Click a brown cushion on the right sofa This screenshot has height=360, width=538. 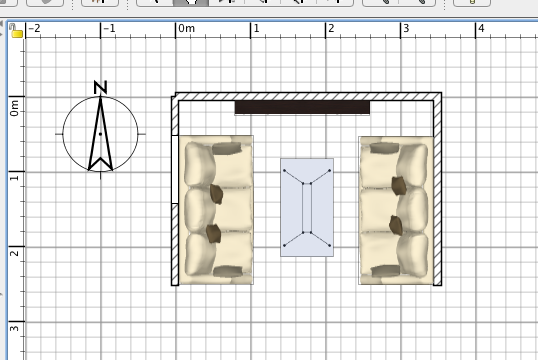click(399, 186)
